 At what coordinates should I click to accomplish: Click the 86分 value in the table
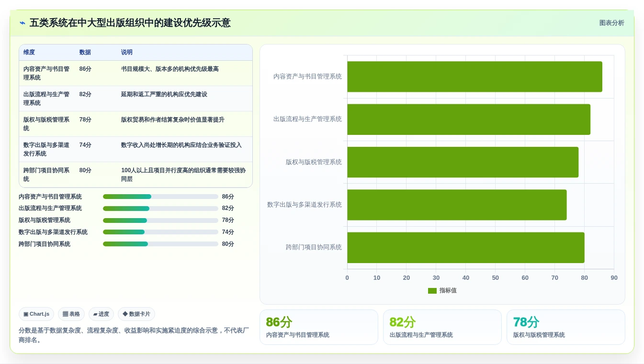tap(85, 69)
